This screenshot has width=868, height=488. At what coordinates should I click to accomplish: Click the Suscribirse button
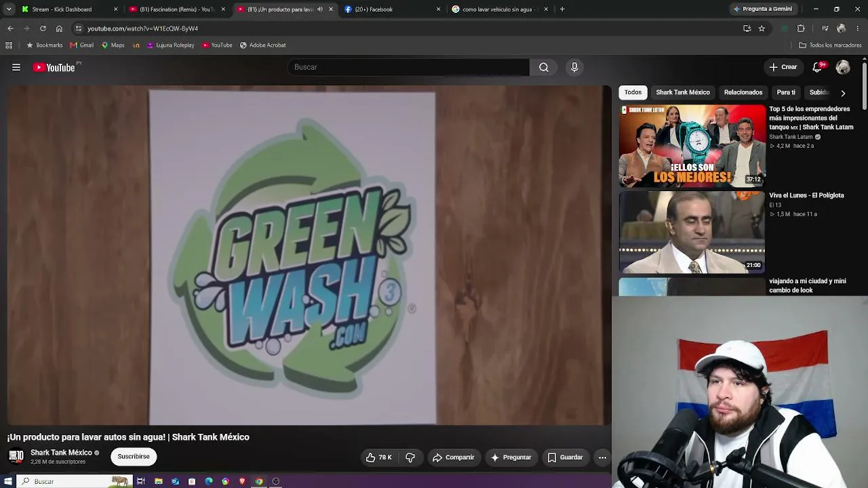tap(134, 457)
